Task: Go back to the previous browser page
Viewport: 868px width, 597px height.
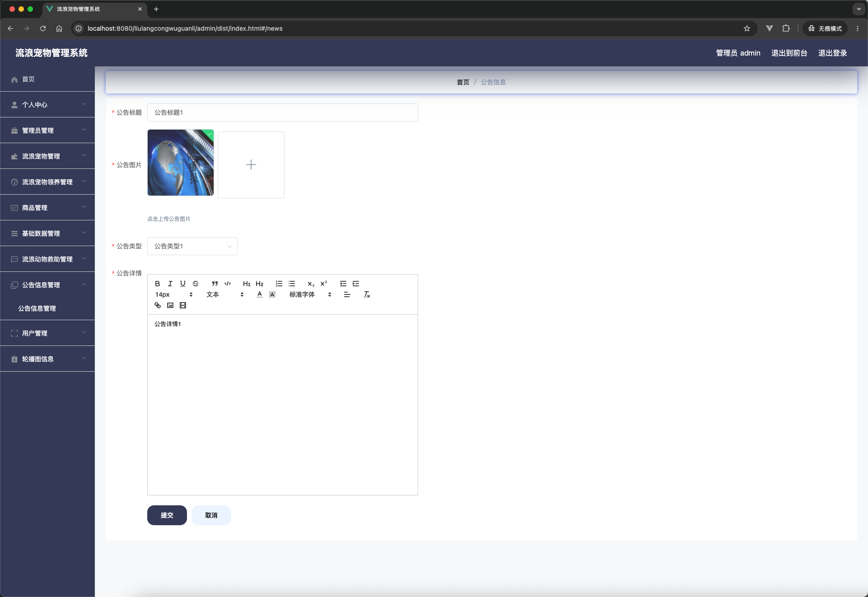Action: 10,28
